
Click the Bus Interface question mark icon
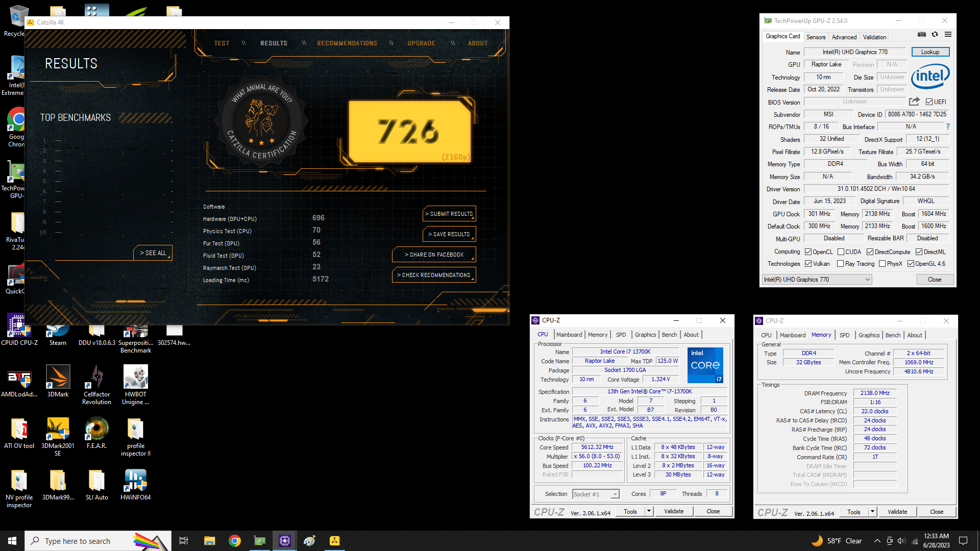[x=948, y=127]
